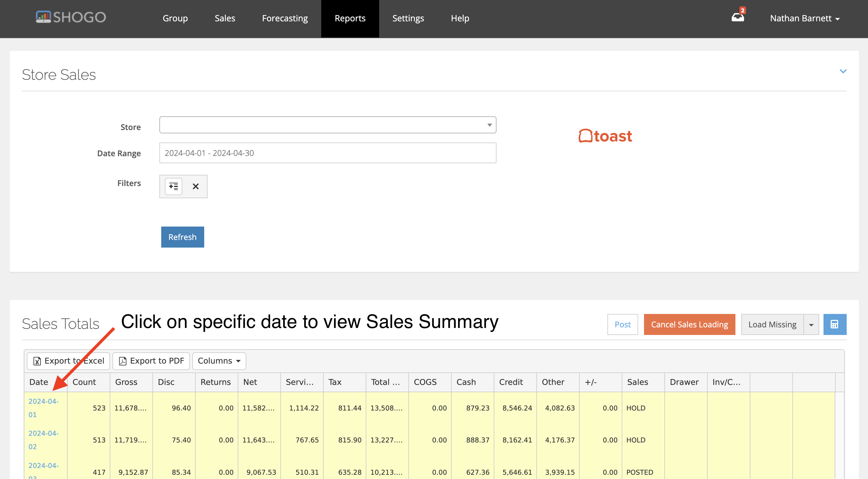This screenshot has height=479, width=868.
Task: Click the Toast logo
Action: tap(605, 136)
